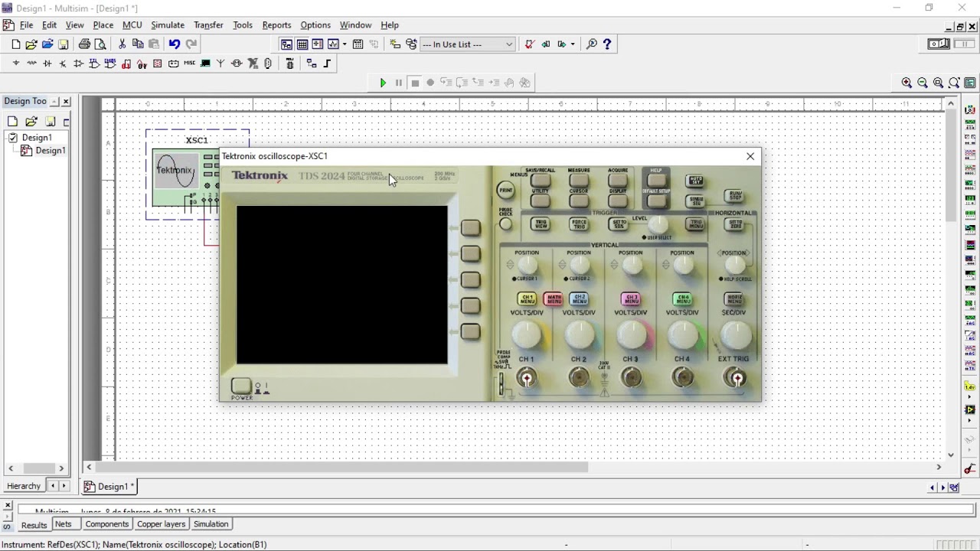Turn on the oscilloscope POWER button
This screenshot has height=551, width=980.
[241, 386]
